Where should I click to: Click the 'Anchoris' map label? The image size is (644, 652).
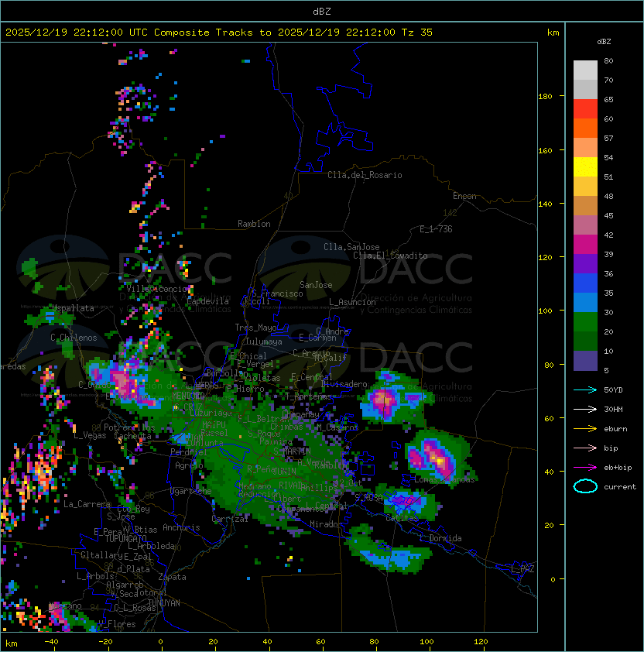[181, 527]
